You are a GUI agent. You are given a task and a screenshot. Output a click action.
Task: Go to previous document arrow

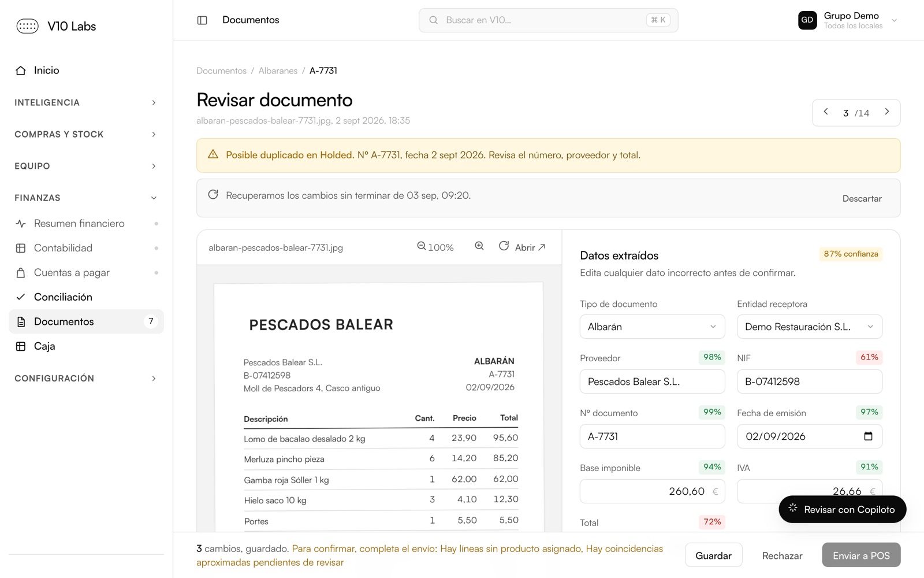coord(826,112)
